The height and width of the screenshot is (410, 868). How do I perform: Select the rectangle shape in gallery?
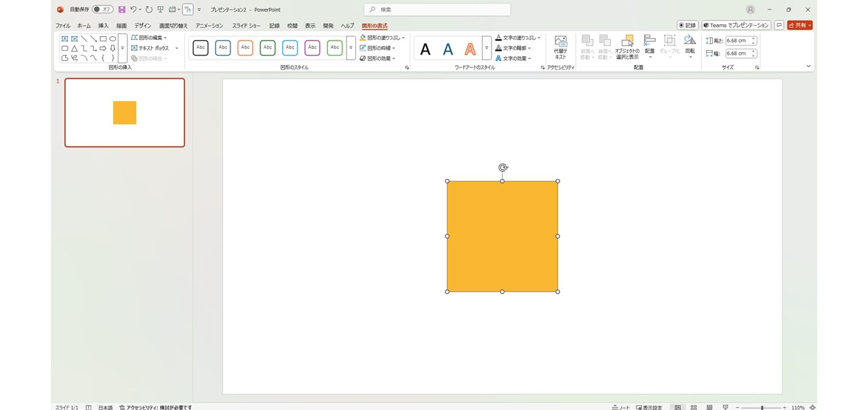(103, 39)
